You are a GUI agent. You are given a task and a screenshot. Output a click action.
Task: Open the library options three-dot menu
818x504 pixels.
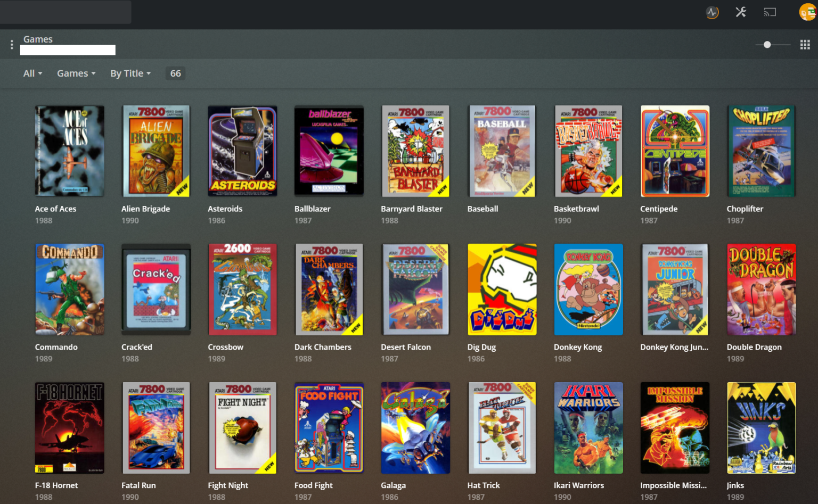click(11, 44)
